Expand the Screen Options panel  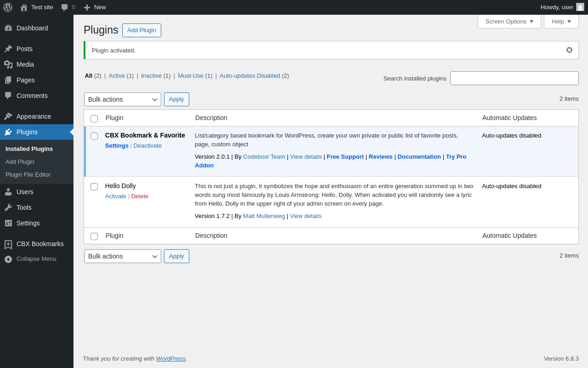[x=509, y=21]
